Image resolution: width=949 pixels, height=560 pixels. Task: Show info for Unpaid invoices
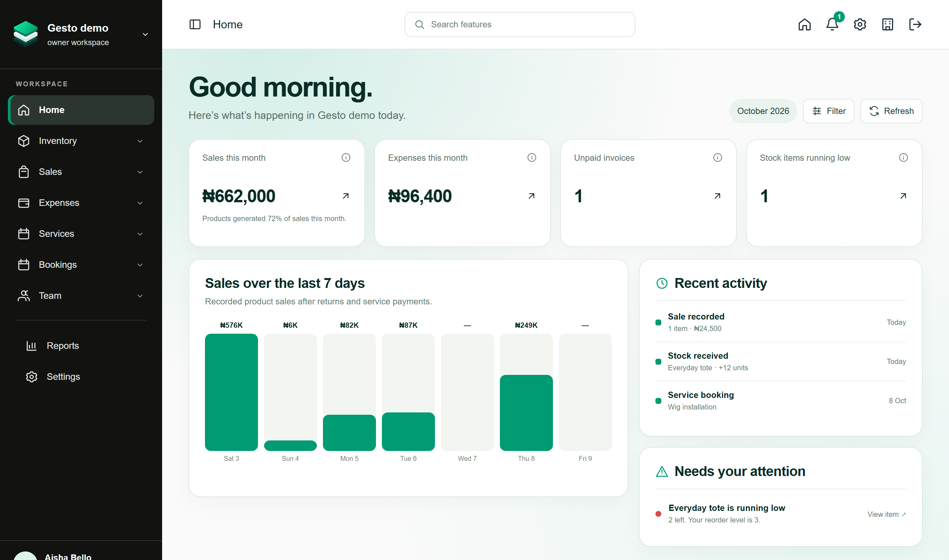(x=717, y=157)
